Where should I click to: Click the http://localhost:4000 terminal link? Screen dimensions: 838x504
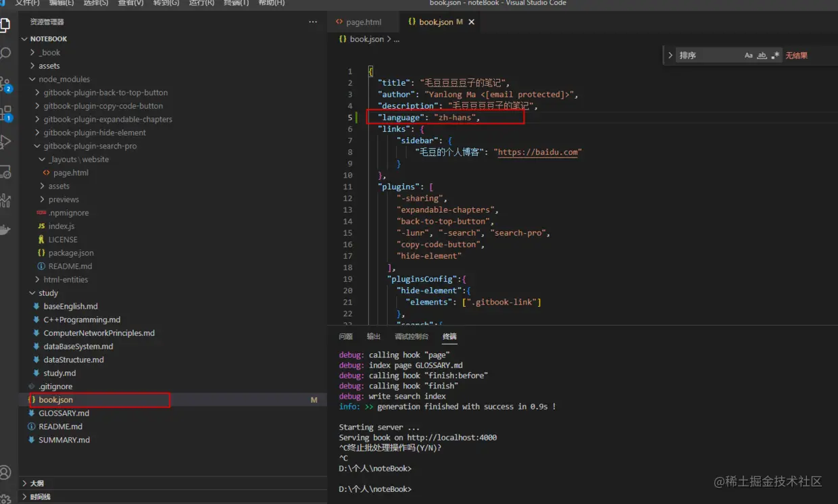point(452,438)
